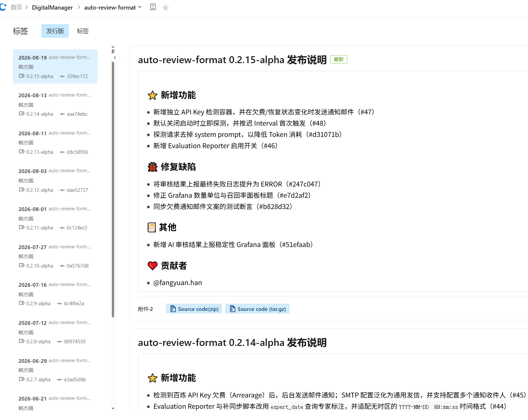Click the building icon next to repository name

coord(153,7)
